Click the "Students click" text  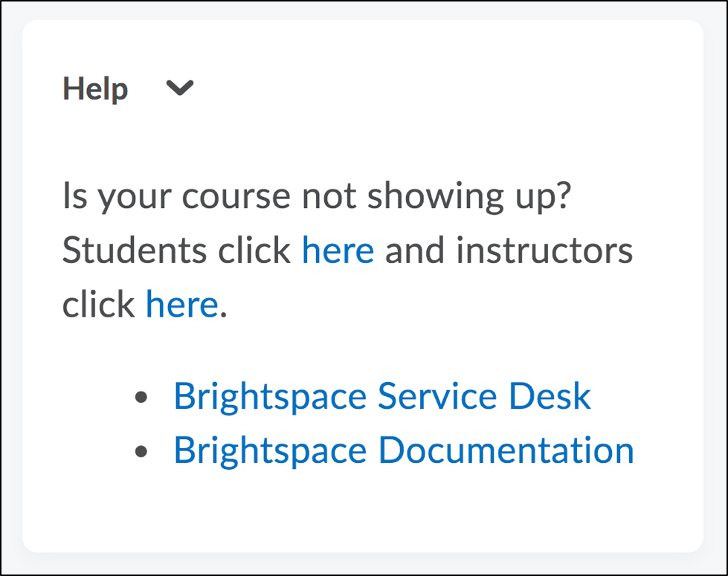pos(176,250)
